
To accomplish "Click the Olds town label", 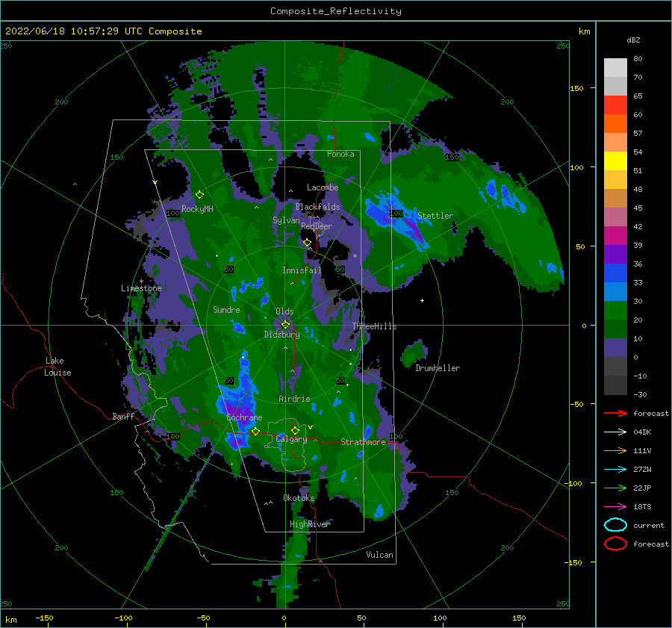I will 284,311.
